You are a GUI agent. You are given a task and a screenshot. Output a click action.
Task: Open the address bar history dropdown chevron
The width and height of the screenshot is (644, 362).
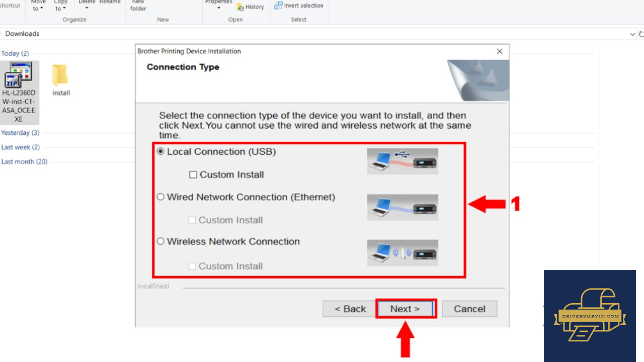coord(632,34)
